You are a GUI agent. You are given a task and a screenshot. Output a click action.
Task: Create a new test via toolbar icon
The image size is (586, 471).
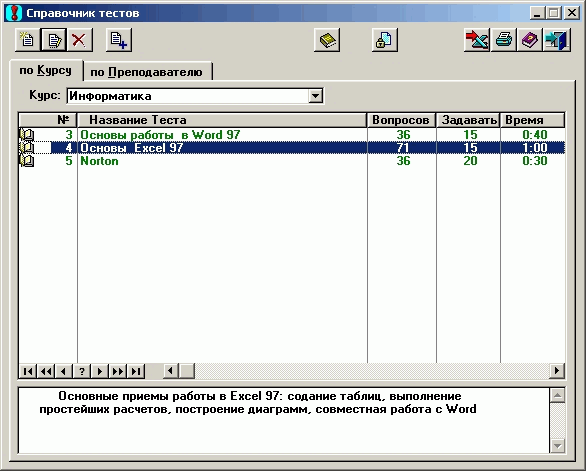click(x=27, y=40)
